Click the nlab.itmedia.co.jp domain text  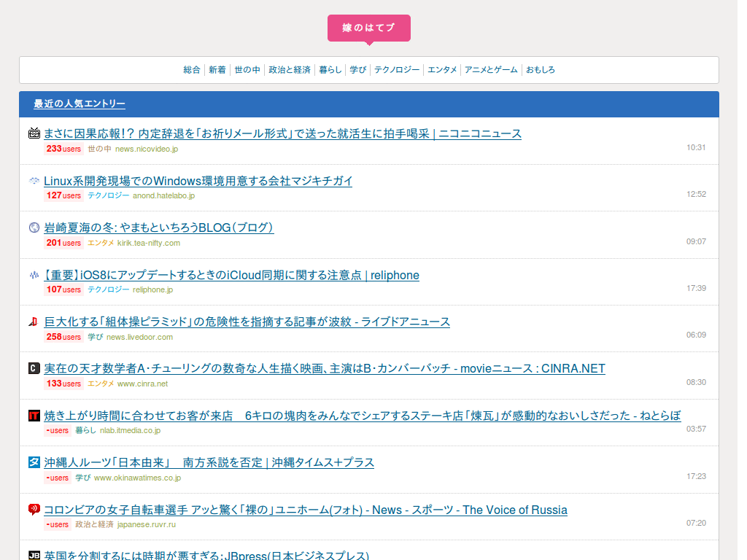[x=130, y=430]
